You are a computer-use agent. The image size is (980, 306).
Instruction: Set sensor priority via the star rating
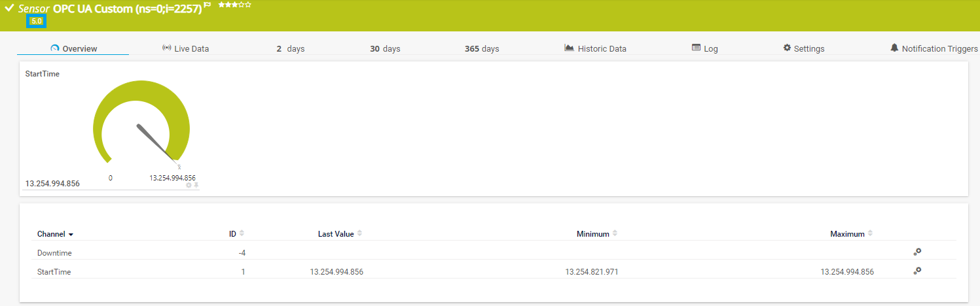point(234,5)
